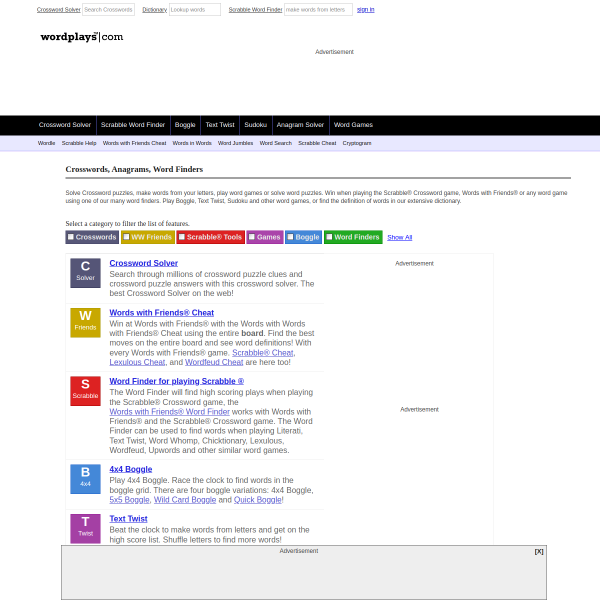
Task: Open Anagram Solver in the black nav bar
Action: coord(300,125)
